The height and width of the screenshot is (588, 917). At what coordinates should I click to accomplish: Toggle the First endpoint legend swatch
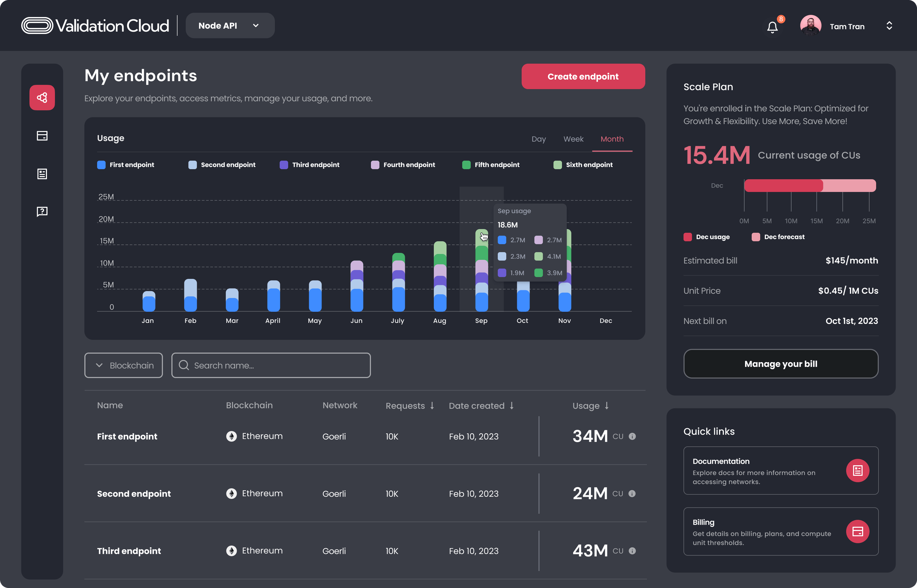click(101, 165)
